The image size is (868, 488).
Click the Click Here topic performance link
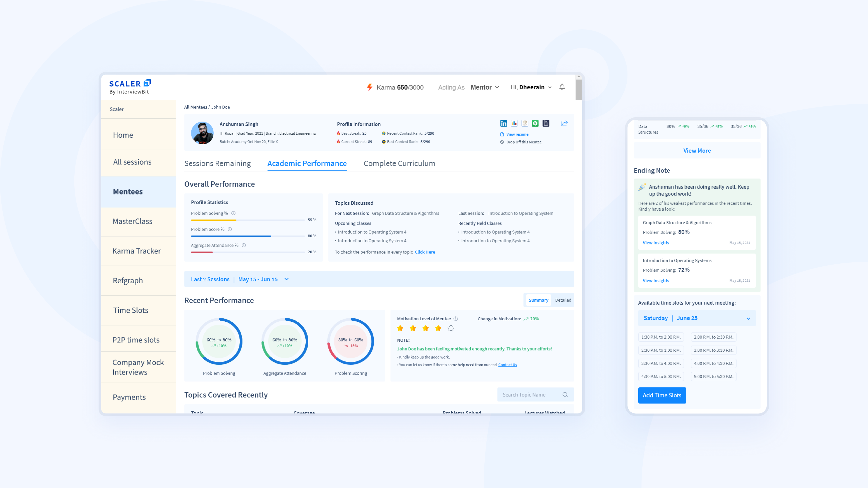425,252
